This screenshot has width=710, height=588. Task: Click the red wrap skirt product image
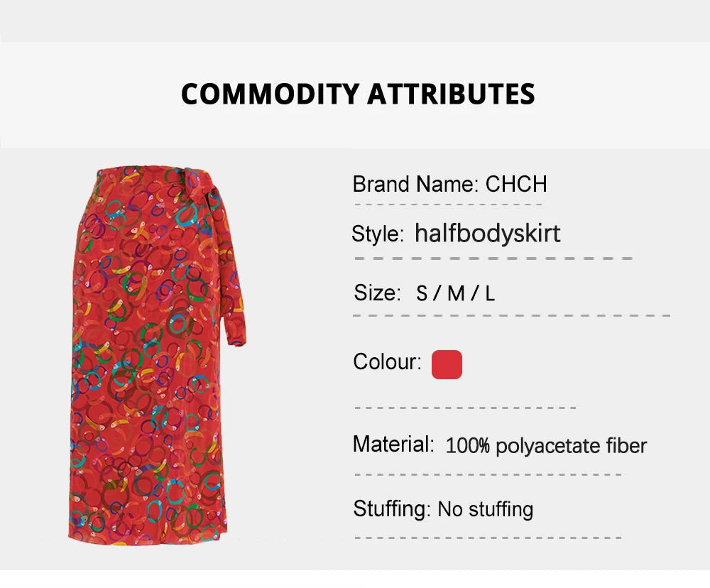[157, 355]
